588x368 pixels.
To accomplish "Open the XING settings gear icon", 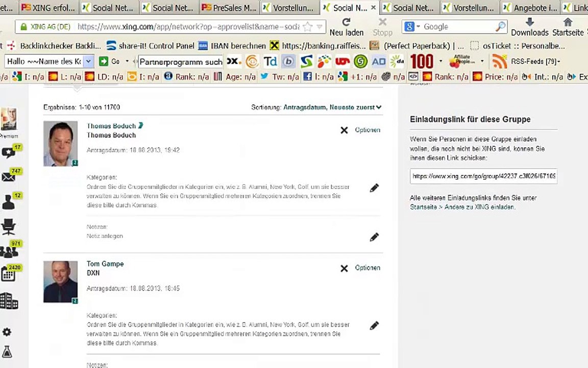I will pos(7,332).
